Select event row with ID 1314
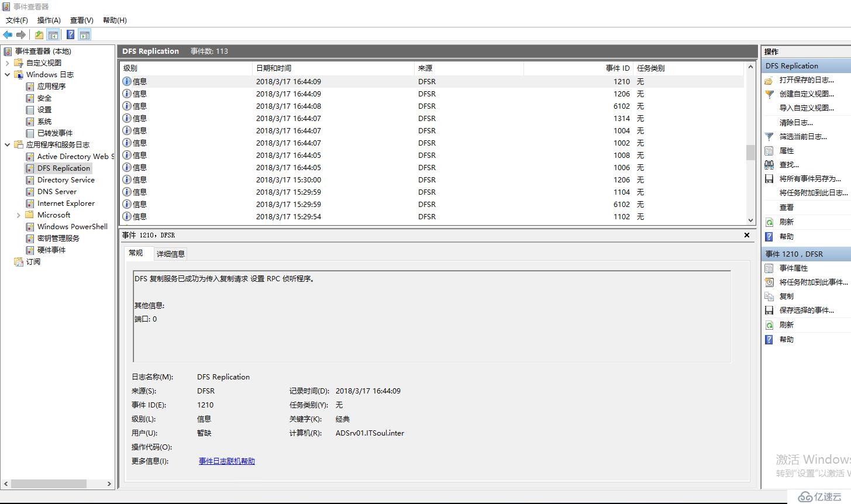 click(432, 119)
